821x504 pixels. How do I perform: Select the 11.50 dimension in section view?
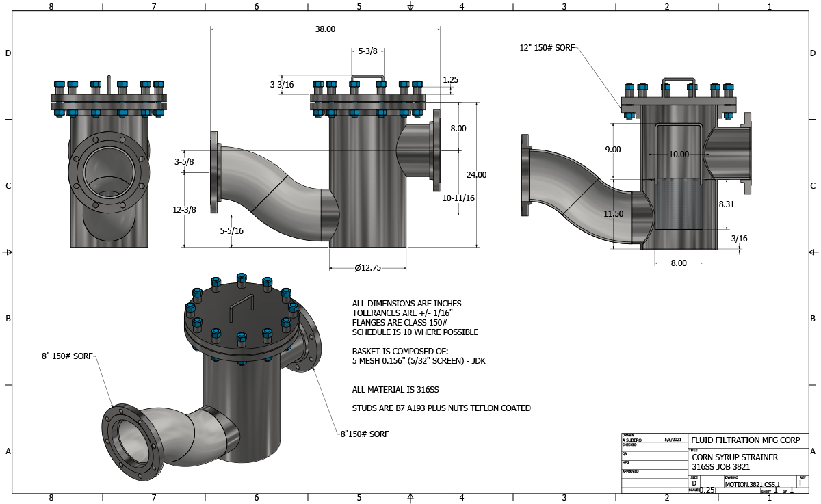pyautogui.click(x=613, y=214)
